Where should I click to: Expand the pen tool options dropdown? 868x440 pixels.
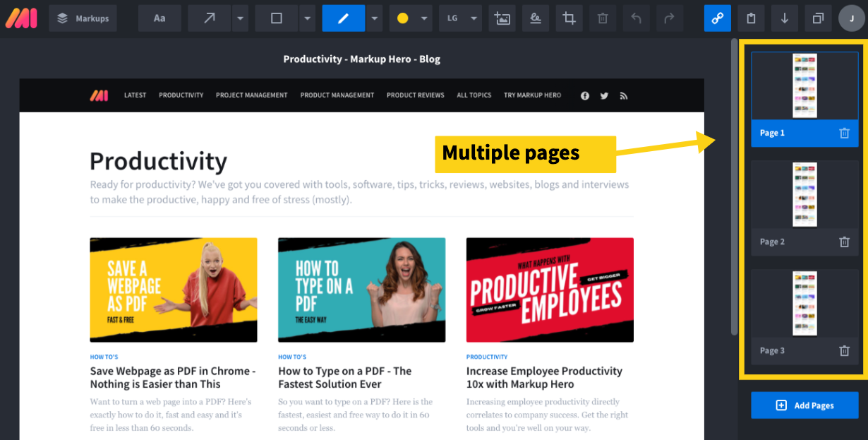(374, 18)
